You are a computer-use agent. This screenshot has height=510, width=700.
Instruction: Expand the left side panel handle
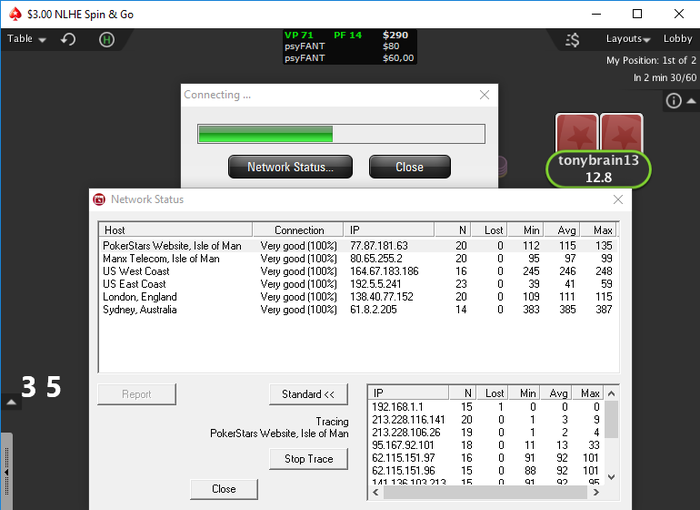tap(6, 472)
